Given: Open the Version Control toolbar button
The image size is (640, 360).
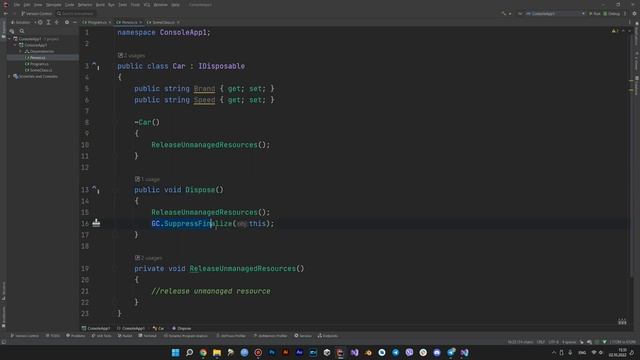Looking at the screenshot, I should click(37, 13).
